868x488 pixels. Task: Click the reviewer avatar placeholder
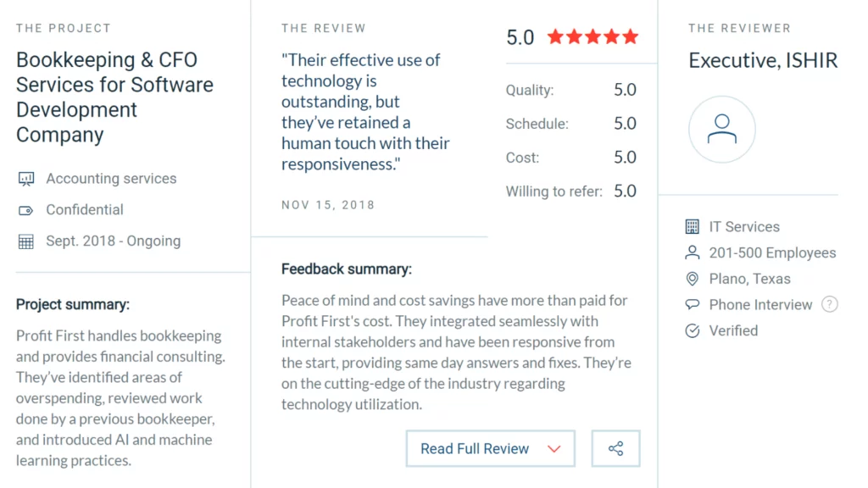[721, 129]
